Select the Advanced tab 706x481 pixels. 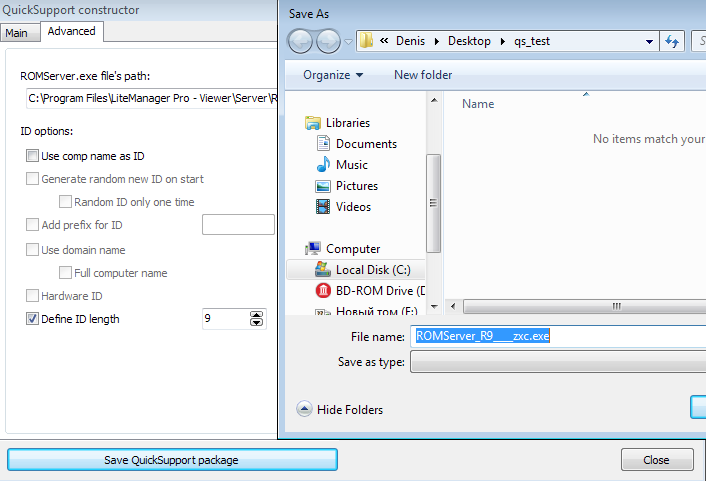pos(72,31)
